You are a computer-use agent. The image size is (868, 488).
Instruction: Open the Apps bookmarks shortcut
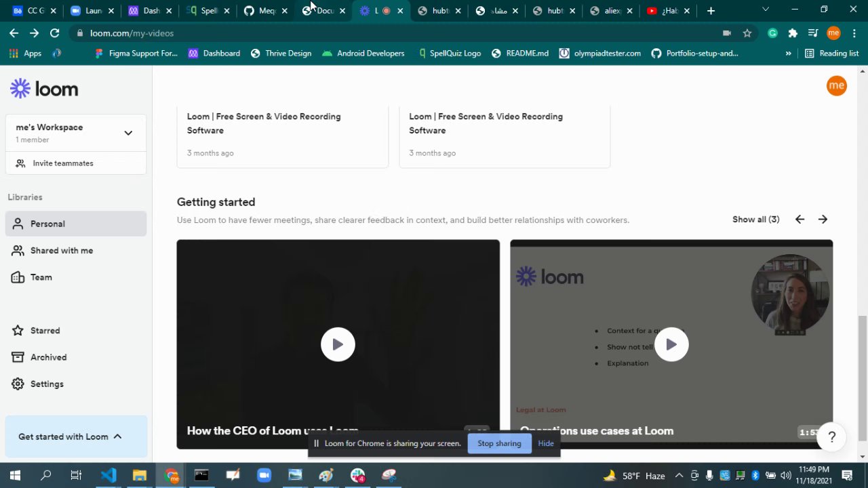click(x=25, y=53)
